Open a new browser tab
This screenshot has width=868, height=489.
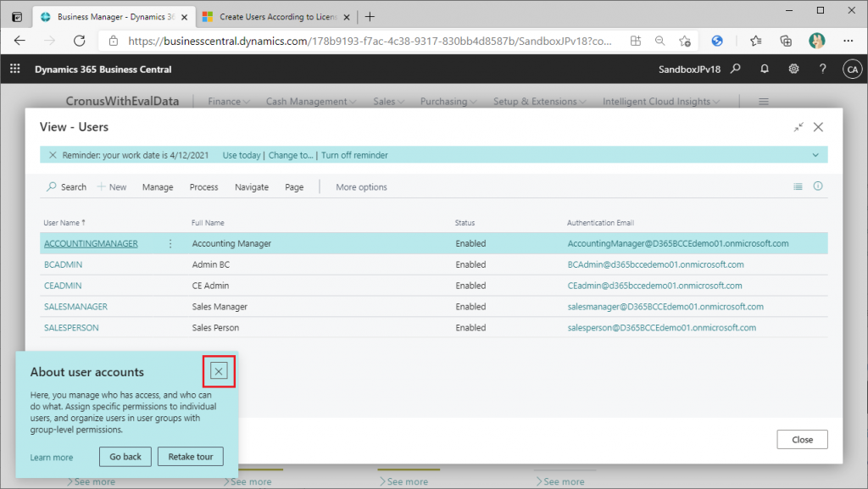370,17
